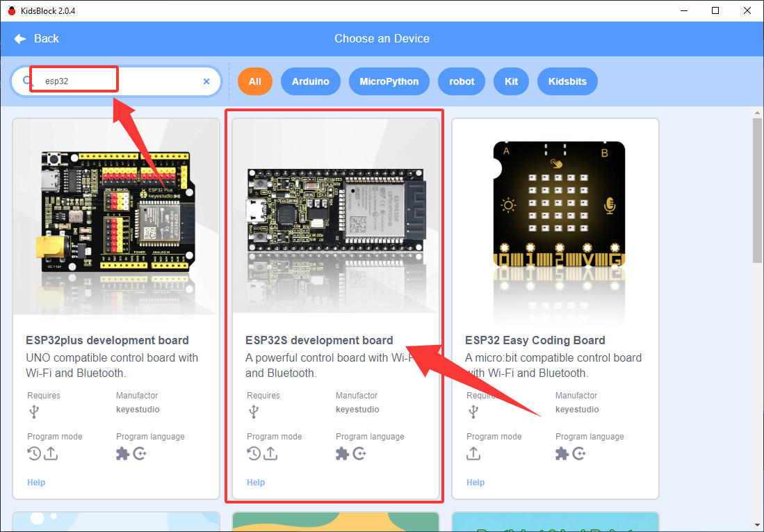Click C language icon on ESP32S card
Screen dimensions: 764x532
359,453
